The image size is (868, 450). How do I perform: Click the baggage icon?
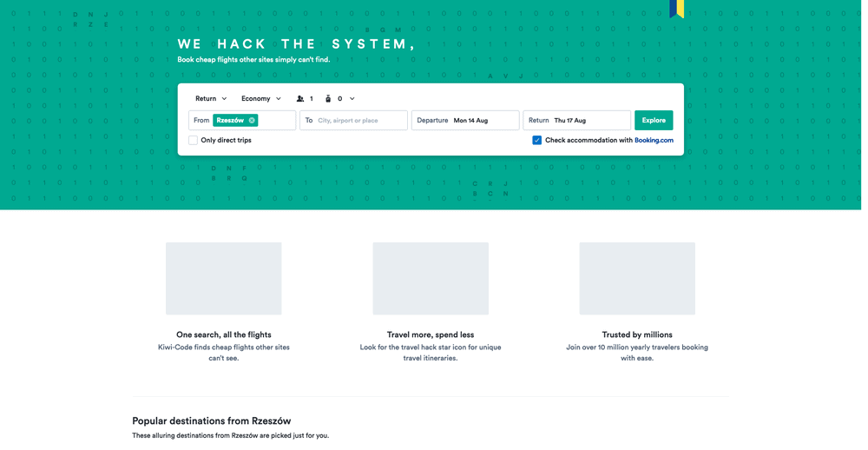[328, 99]
